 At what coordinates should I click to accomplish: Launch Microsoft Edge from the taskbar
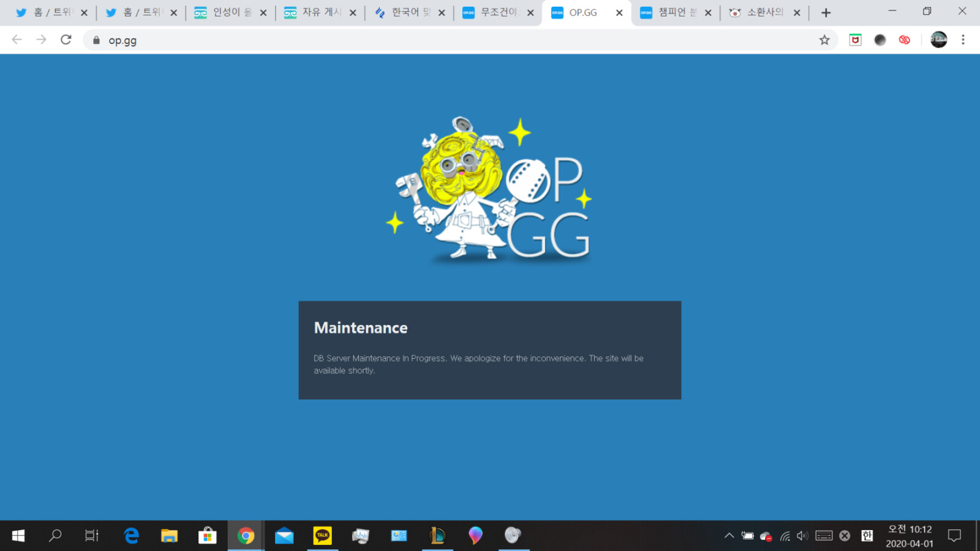(x=131, y=536)
